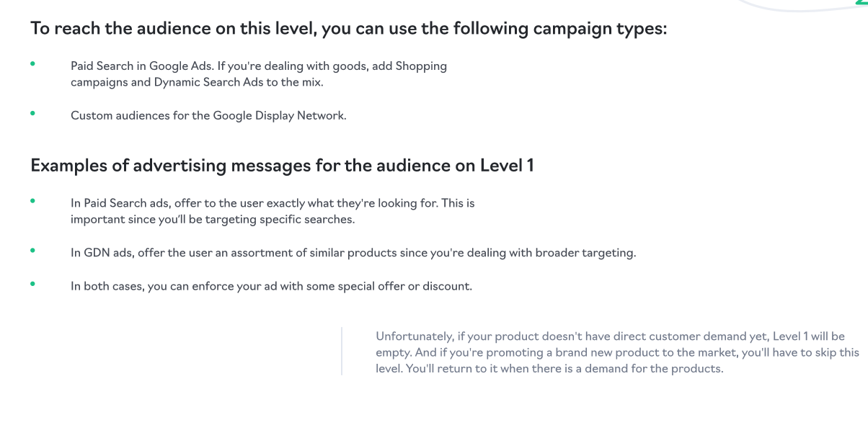The image size is (868, 438).
Task: Click the green bullet beside In both cases
Action: 32,284
